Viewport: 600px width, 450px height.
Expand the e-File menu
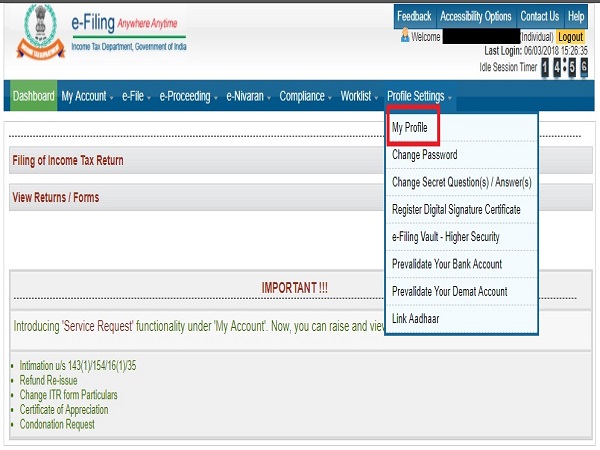point(136,96)
